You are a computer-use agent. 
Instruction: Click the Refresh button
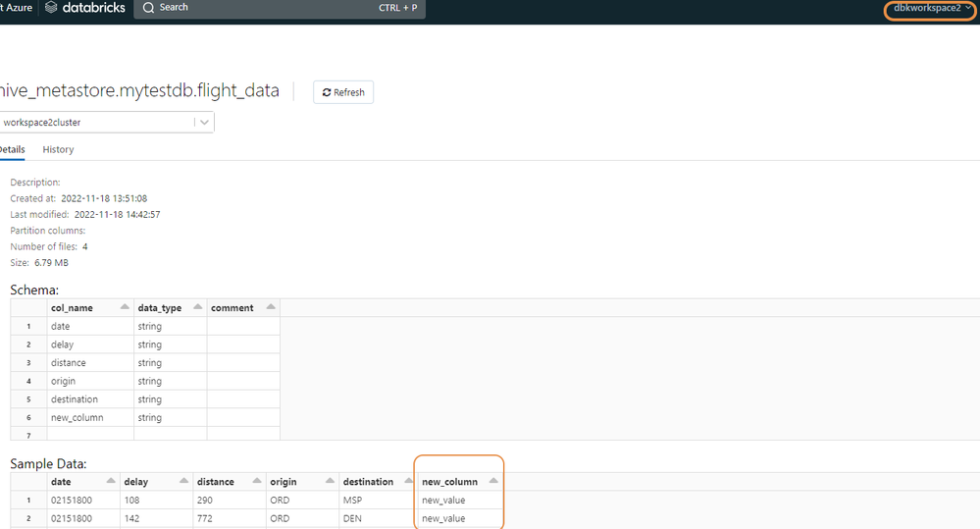[x=343, y=92]
